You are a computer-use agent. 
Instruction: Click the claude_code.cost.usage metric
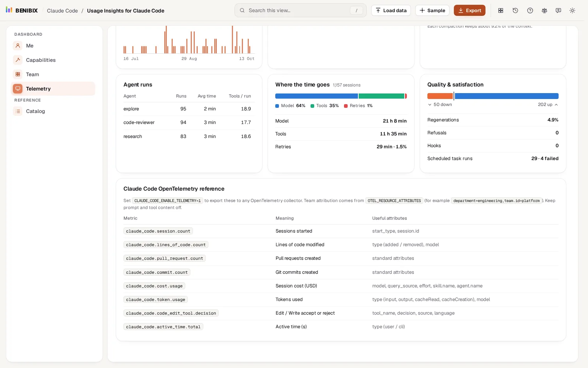[154, 286]
